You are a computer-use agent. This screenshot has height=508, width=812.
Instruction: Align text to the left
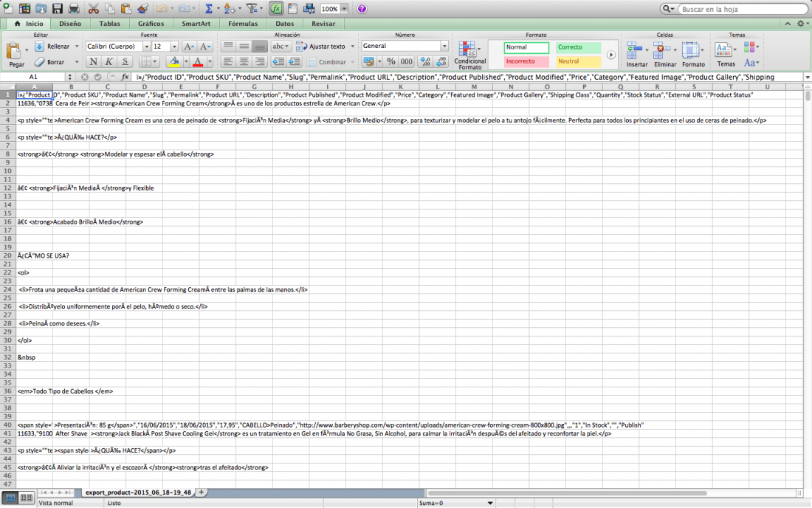click(228, 62)
